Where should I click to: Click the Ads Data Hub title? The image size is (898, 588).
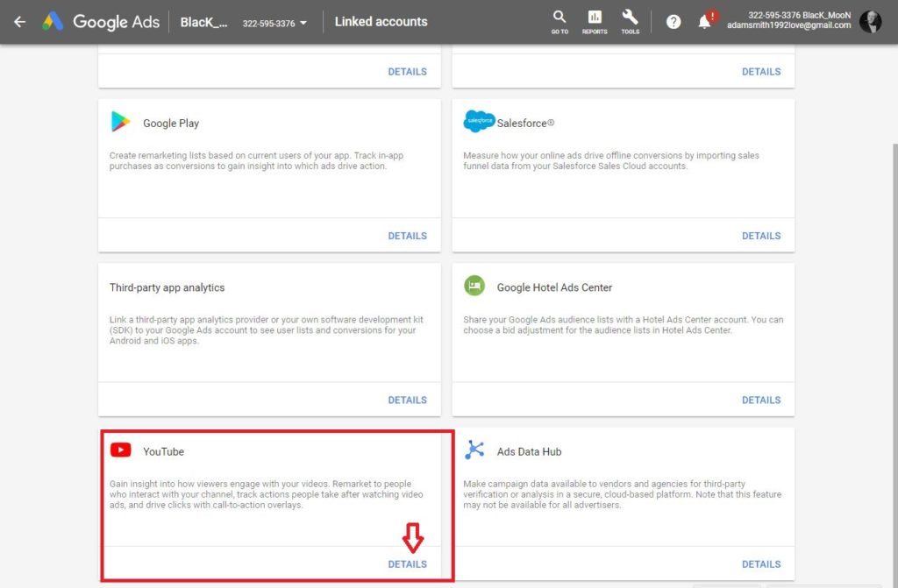click(x=529, y=452)
